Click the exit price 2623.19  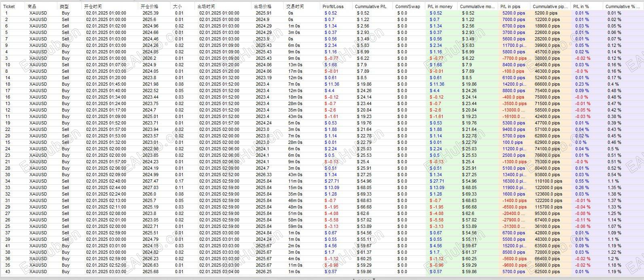point(264,78)
